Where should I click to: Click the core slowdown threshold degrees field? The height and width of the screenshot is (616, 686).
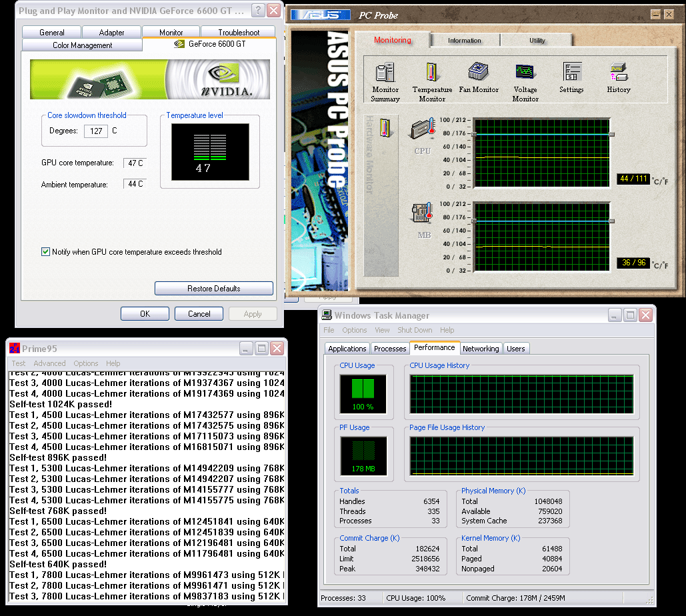(96, 131)
